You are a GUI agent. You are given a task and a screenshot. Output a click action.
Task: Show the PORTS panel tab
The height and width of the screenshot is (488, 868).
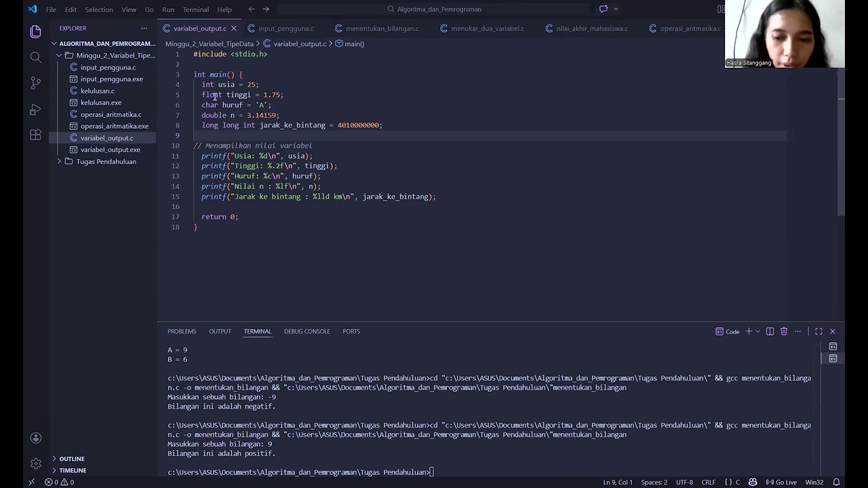351,331
